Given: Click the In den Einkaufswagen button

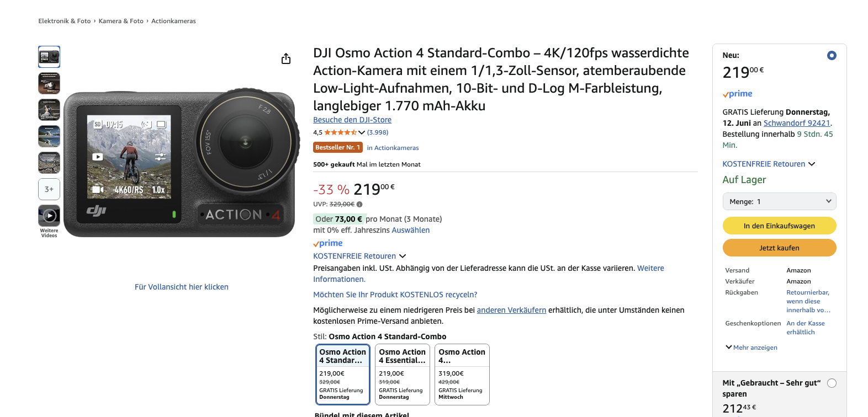Looking at the screenshot, I should click(779, 226).
